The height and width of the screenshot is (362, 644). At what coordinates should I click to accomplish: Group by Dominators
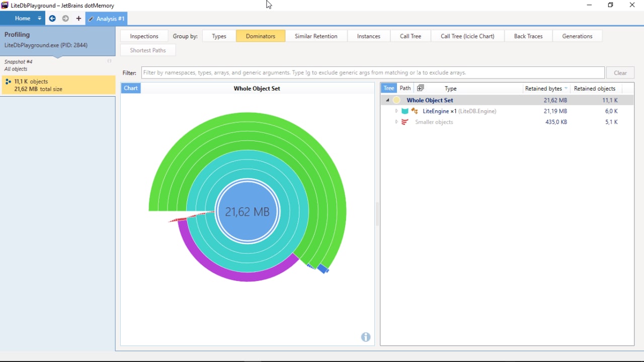pyautogui.click(x=261, y=36)
